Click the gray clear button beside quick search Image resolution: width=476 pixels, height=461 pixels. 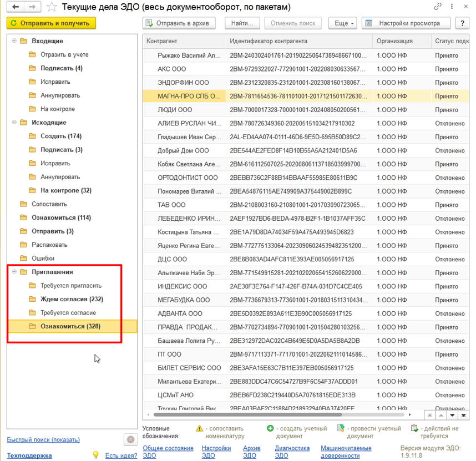pyautogui.click(x=130, y=439)
